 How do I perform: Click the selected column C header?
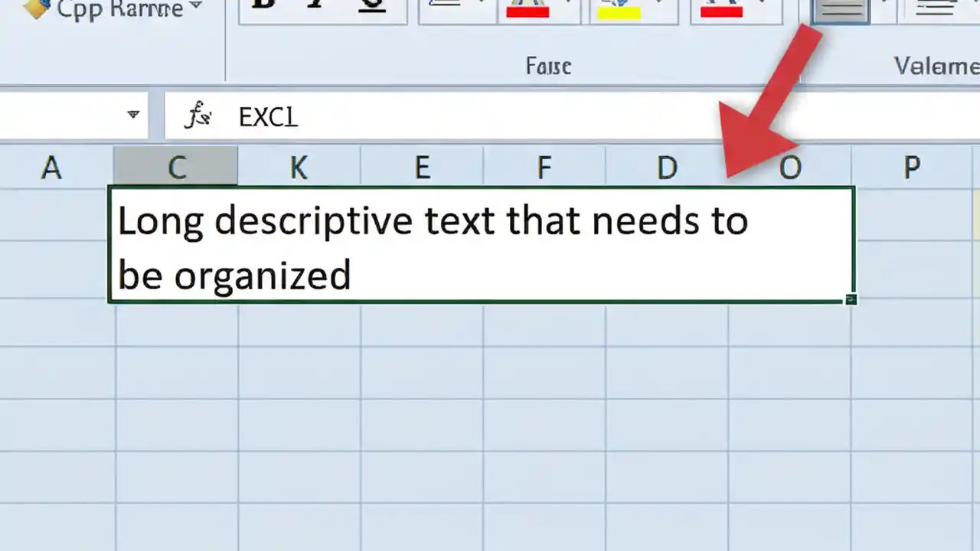[x=177, y=167]
